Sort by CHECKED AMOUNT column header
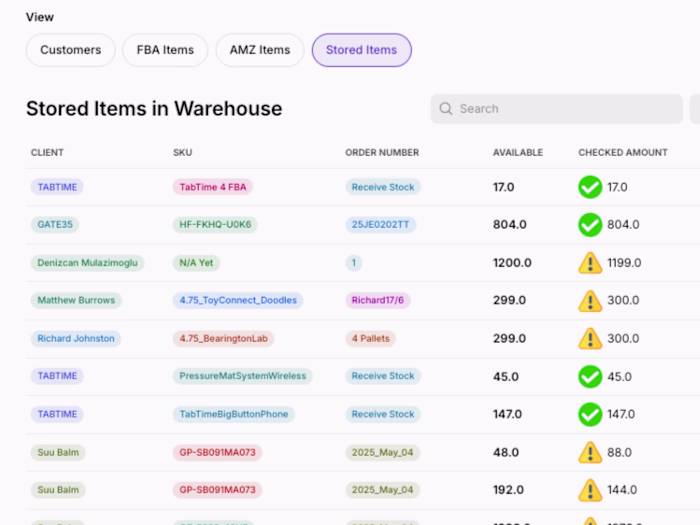This screenshot has width=700, height=525. click(x=623, y=153)
